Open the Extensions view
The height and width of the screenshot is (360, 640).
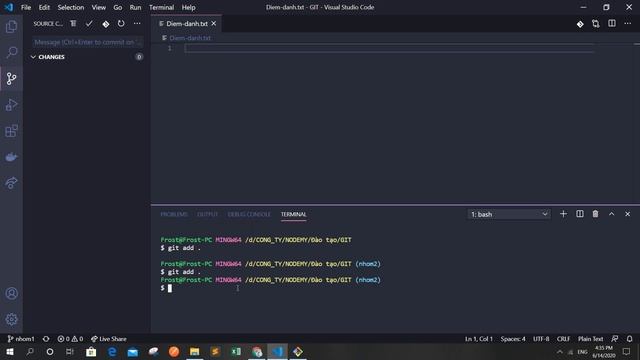(x=11, y=131)
